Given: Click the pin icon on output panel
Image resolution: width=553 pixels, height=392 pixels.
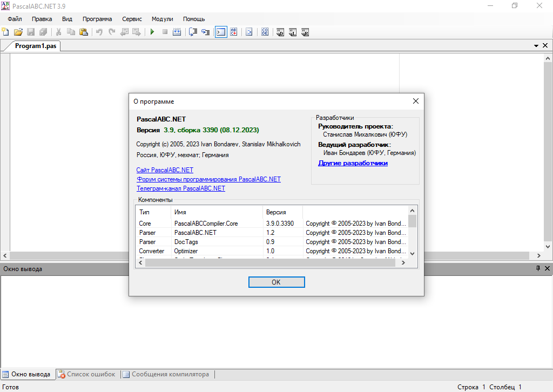Looking at the screenshot, I should pyautogui.click(x=538, y=268).
